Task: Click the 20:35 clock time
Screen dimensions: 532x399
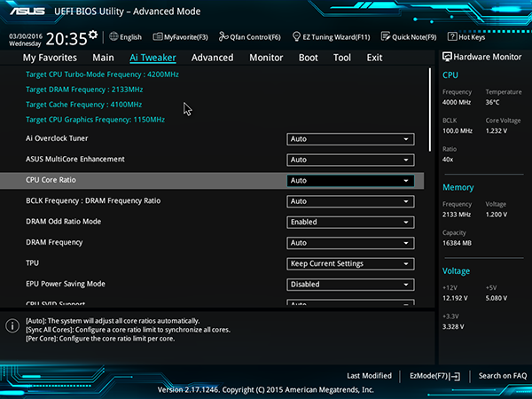Action: coord(66,39)
